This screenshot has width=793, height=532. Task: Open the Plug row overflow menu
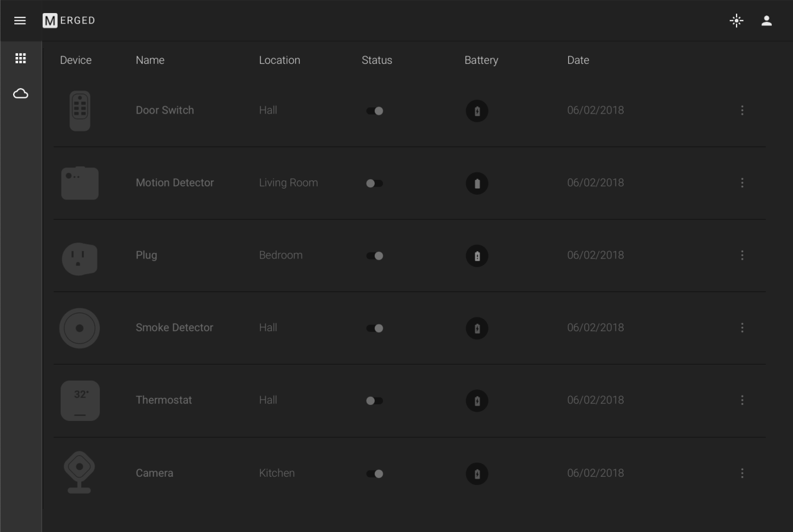741,255
